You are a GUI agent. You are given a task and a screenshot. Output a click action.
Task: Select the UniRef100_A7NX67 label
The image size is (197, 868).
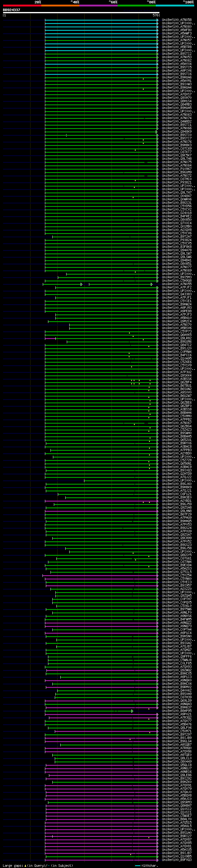click(x=177, y=422)
